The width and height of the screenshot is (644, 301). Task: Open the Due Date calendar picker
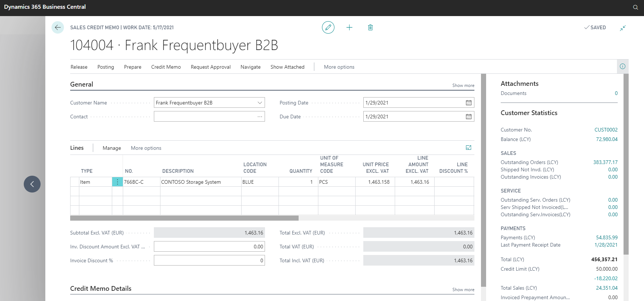pos(469,117)
